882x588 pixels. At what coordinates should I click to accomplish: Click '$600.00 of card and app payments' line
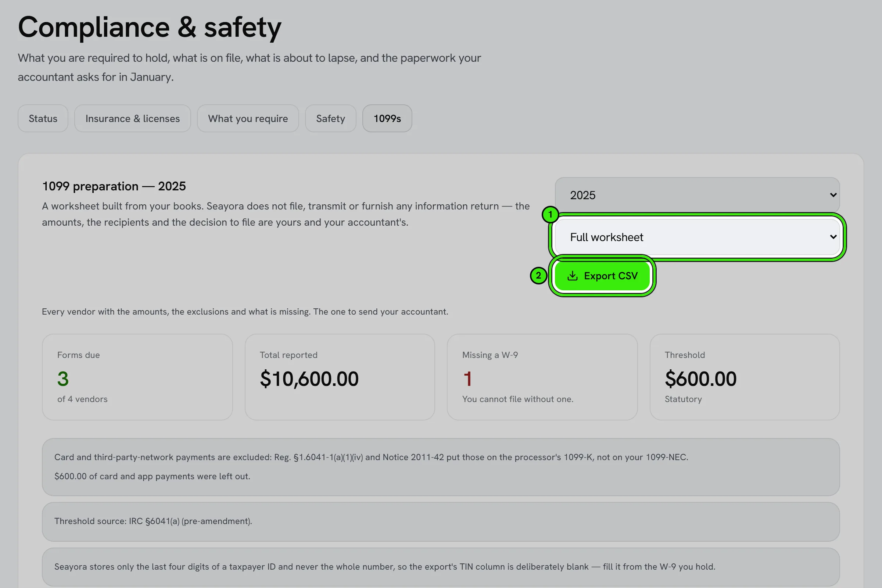(152, 476)
